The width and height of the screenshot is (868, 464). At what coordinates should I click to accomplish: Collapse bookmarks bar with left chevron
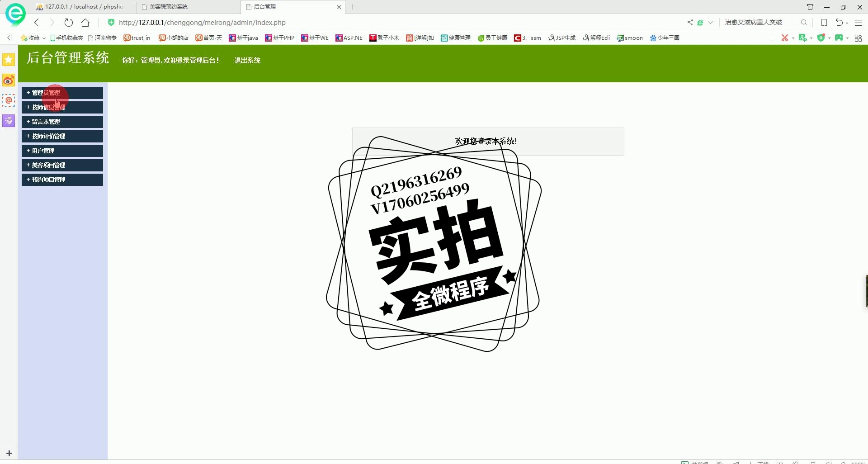9,38
